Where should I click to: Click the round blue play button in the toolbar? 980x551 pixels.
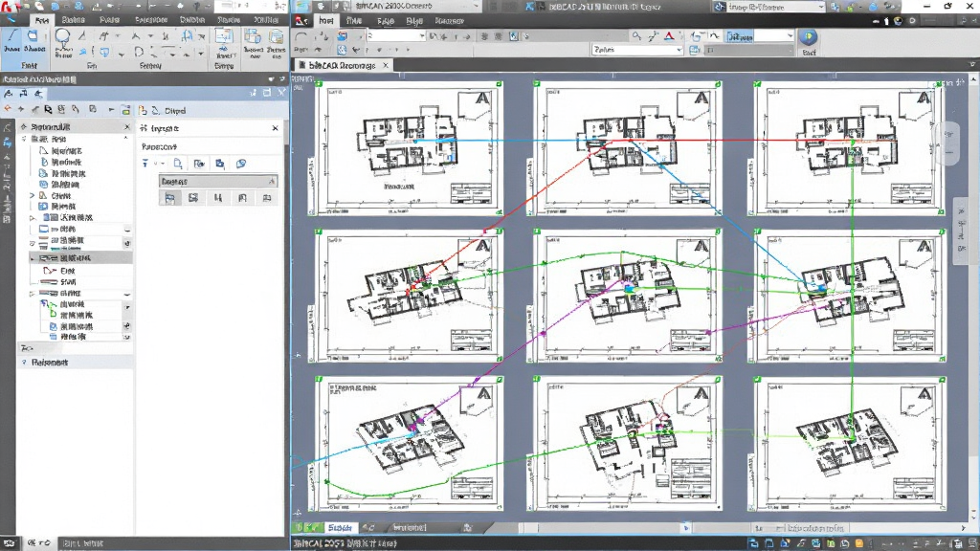tap(808, 37)
